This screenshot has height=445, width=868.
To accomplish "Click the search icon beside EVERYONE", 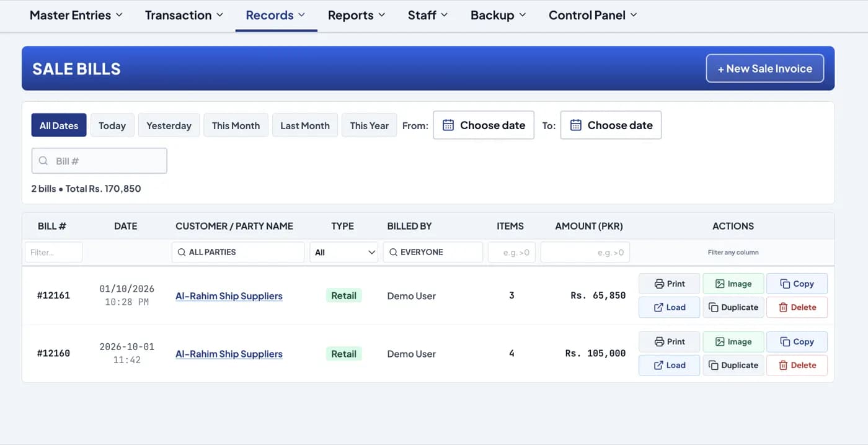I will click(393, 252).
